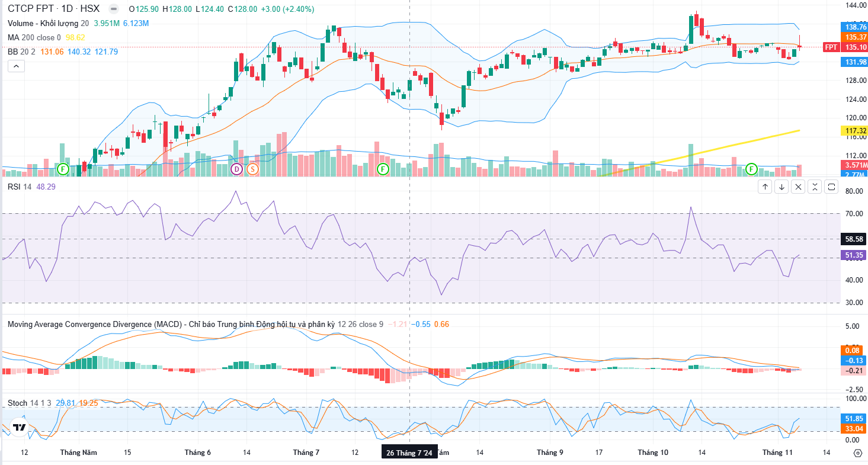Click the orange 135.37 price label

(854, 37)
